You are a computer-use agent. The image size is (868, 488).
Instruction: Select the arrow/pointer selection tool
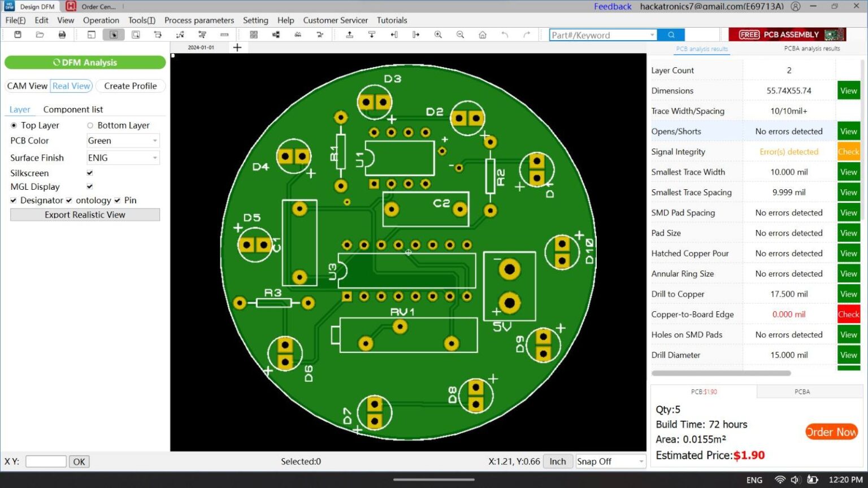click(x=114, y=34)
